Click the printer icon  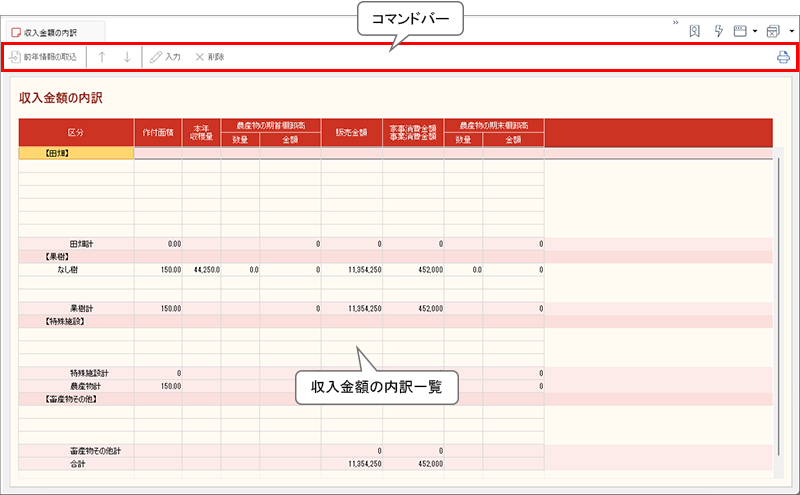(x=783, y=57)
